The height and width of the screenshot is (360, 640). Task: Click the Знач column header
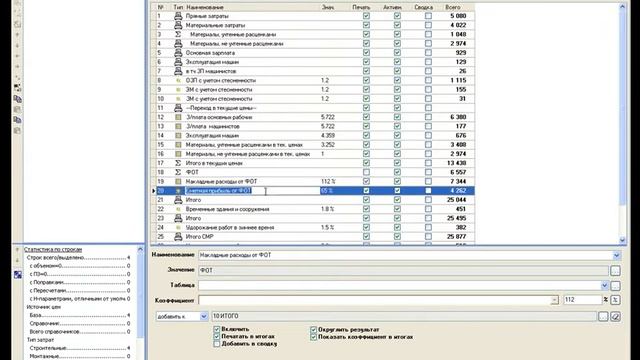click(328, 7)
